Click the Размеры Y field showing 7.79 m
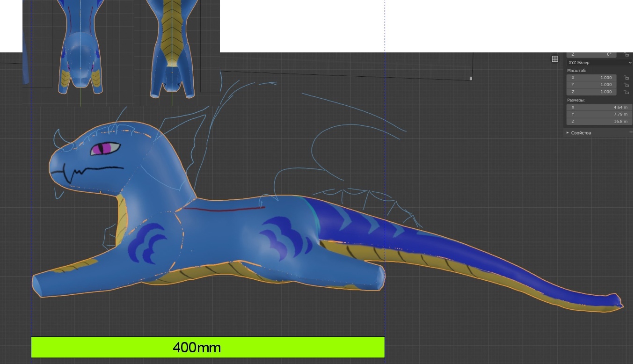Viewport: 634px width, 364px height. coord(599,115)
